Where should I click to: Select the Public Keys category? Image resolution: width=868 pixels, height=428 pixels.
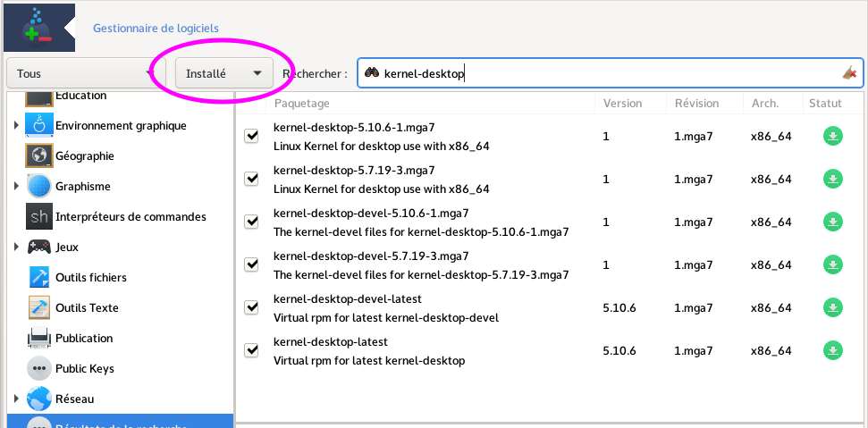click(x=85, y=368)
